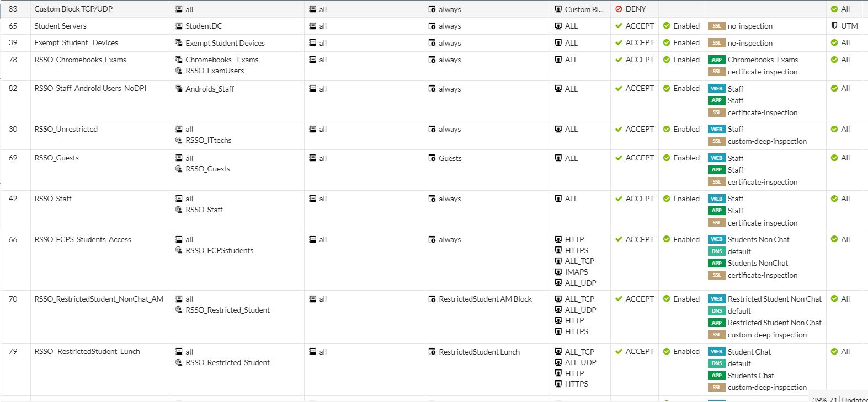This screenshot has width=868, height=402.
Task: Click the APP badge for Chromebooks_Exams
Action: 716,60
